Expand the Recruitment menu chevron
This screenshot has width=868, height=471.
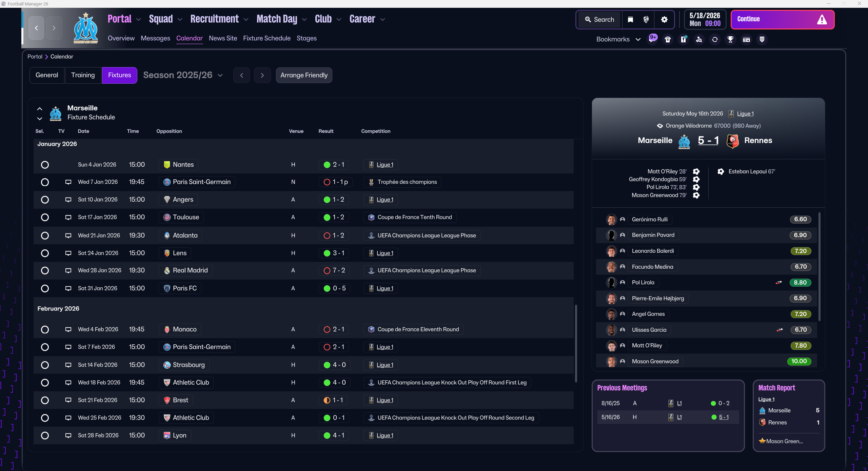pos(246,20)
